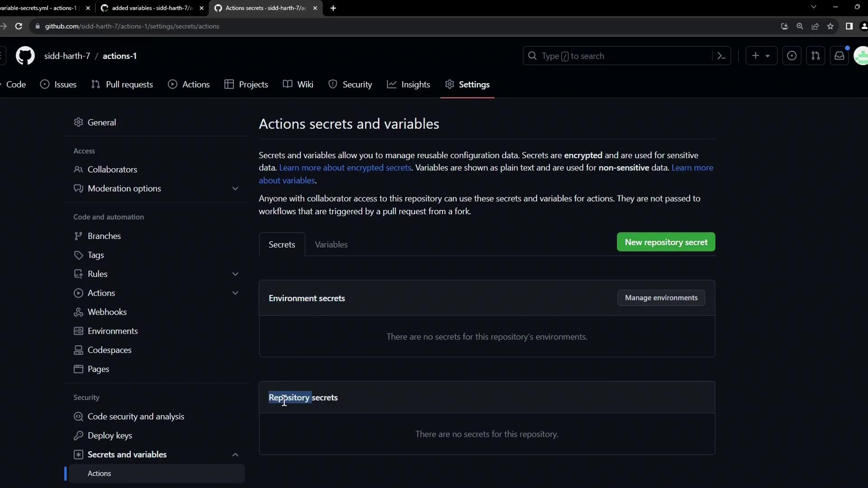
Task: Click Manage environments button
Action: pos(661,298)
